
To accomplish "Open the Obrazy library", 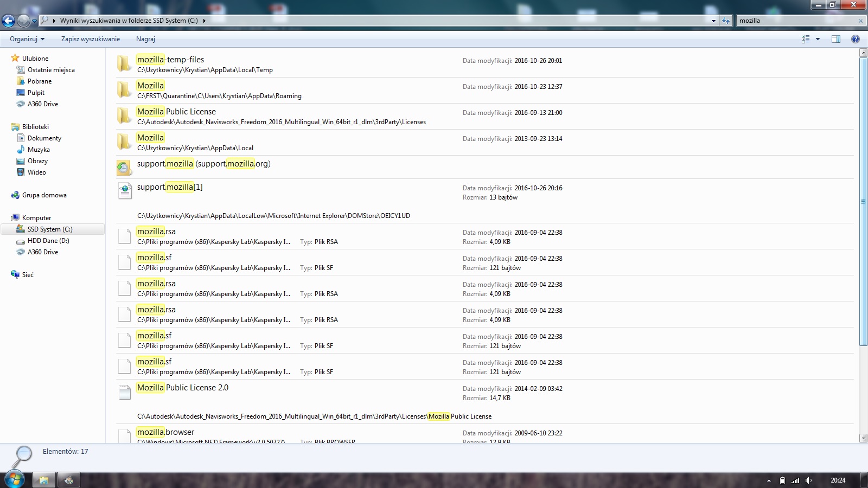I will pyautogui.click(x=37, y=161).
